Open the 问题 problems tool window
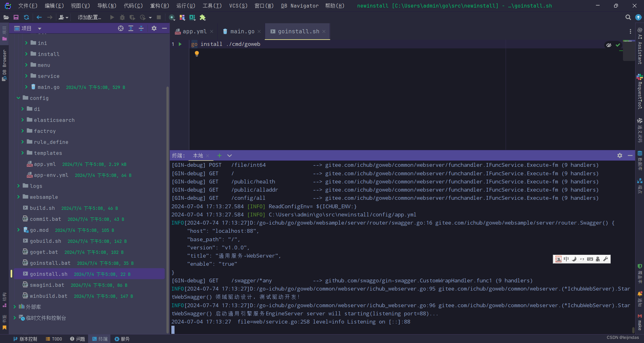The image size is (644, 343). click(x=77, y=339)
